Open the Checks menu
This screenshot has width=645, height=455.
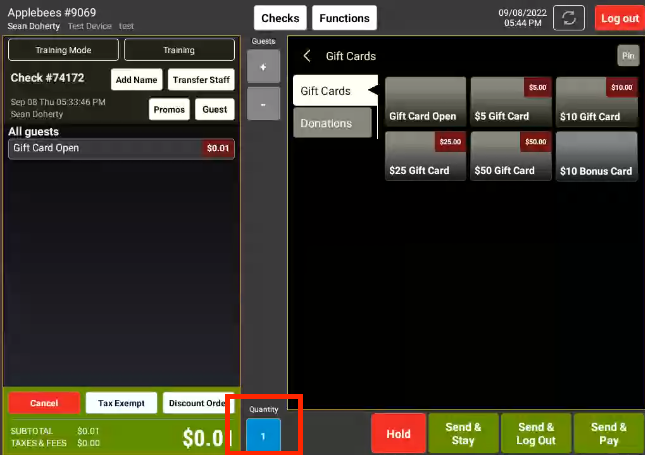tap(280, 18)
